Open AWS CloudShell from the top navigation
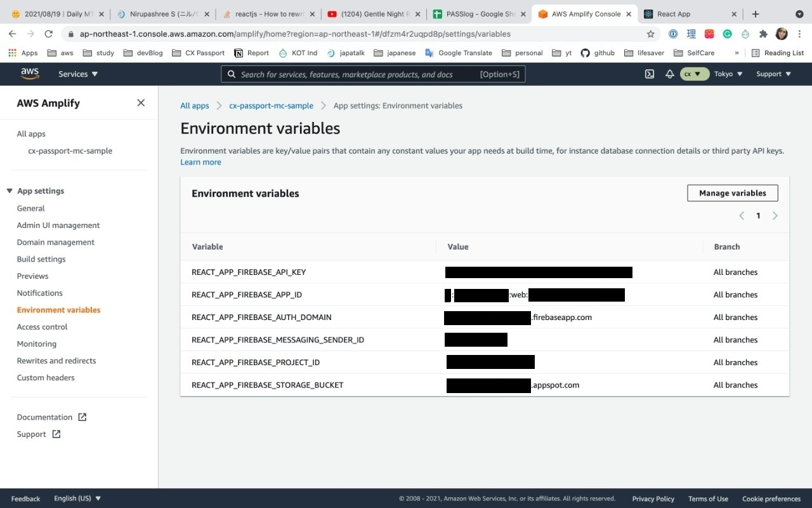This screenshot has width=812, height=508. tap(649, 74)
